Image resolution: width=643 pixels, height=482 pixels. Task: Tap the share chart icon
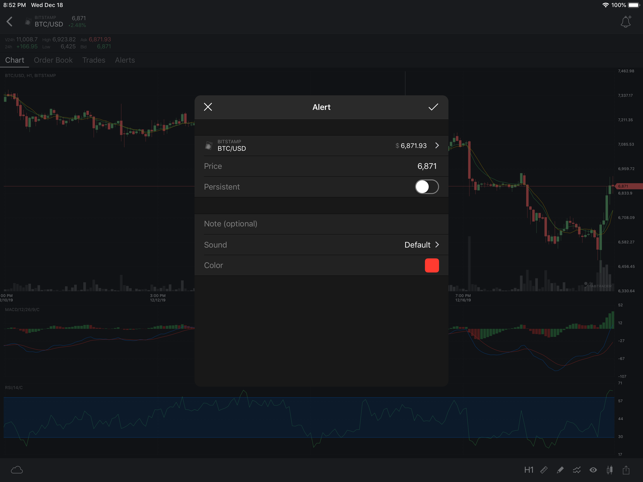[626, 470]
